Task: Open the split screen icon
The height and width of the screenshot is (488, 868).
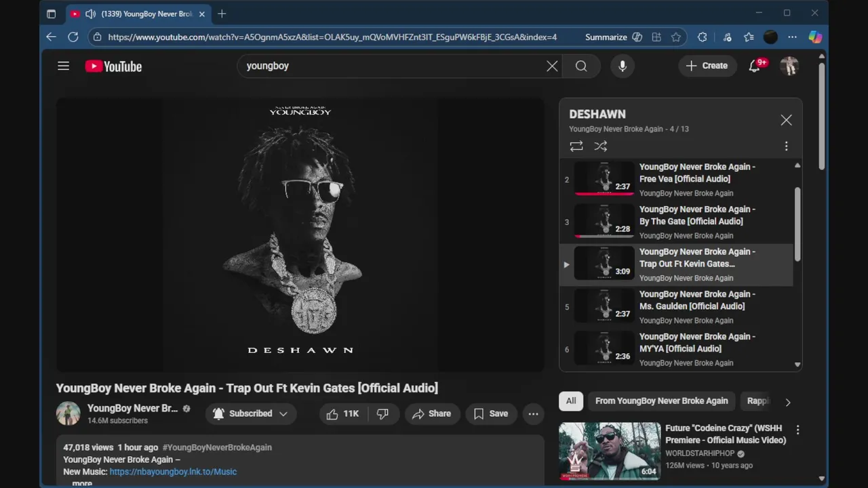Action: [656, 37]
